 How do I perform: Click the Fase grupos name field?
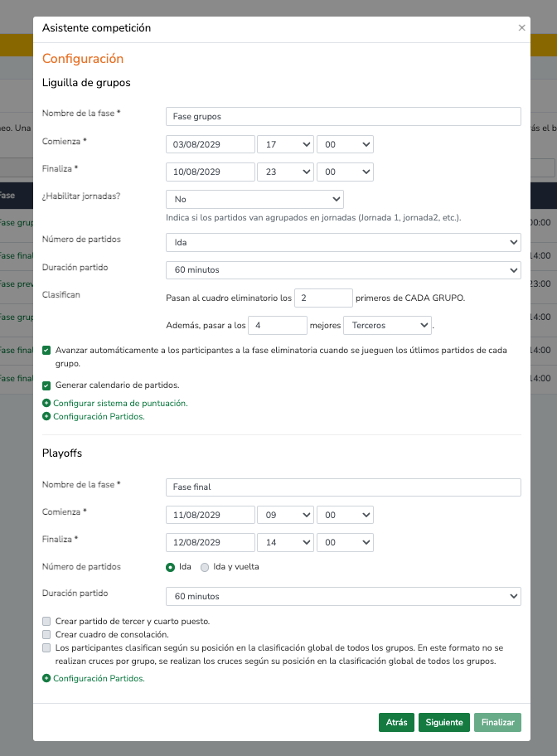point(343,116)
